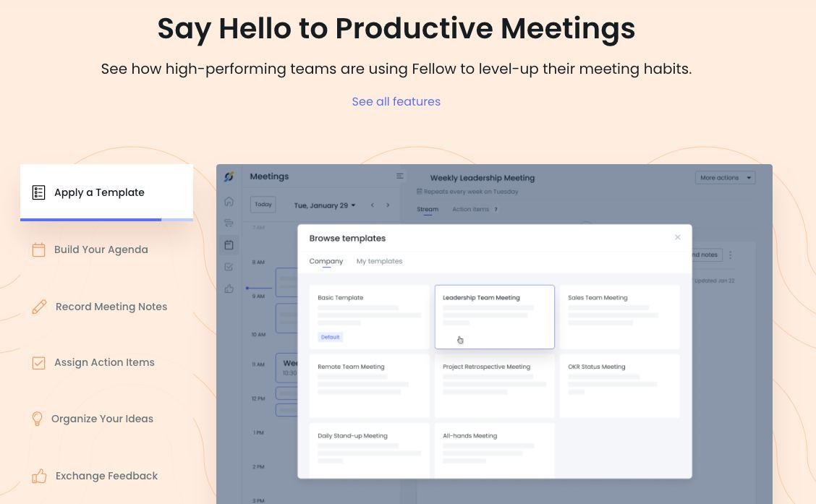Click the template list icon beside Apply a Template

tap(38, 192)
